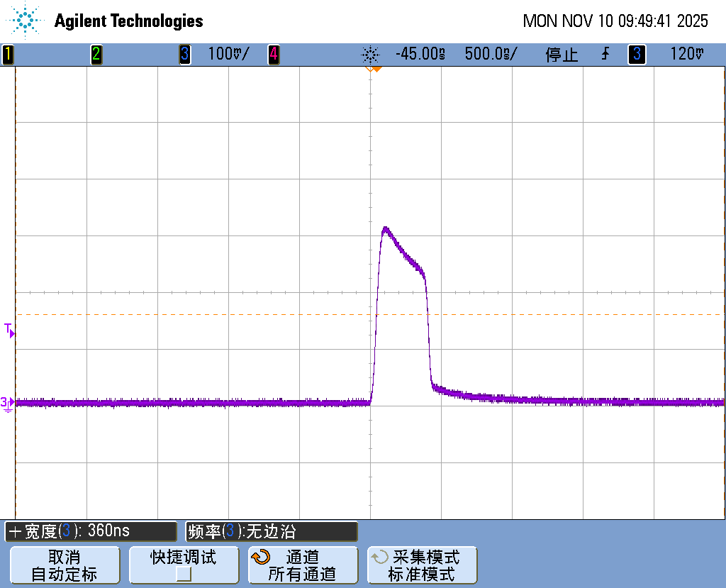726x588 pixels.
Task: Toggle the 快捷调试 checkbox
Action: 184,574
